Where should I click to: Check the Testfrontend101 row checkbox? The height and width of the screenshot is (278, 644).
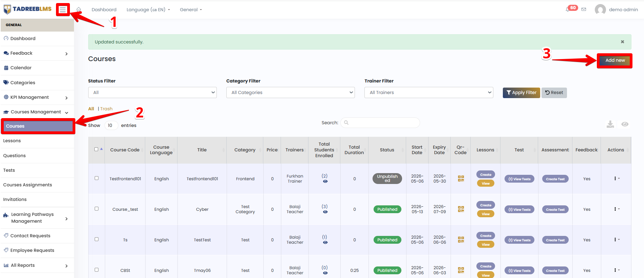pos(96,178)
